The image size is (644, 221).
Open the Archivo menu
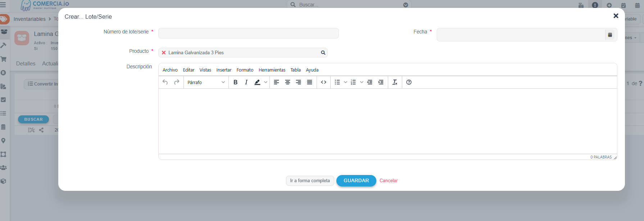170,70
